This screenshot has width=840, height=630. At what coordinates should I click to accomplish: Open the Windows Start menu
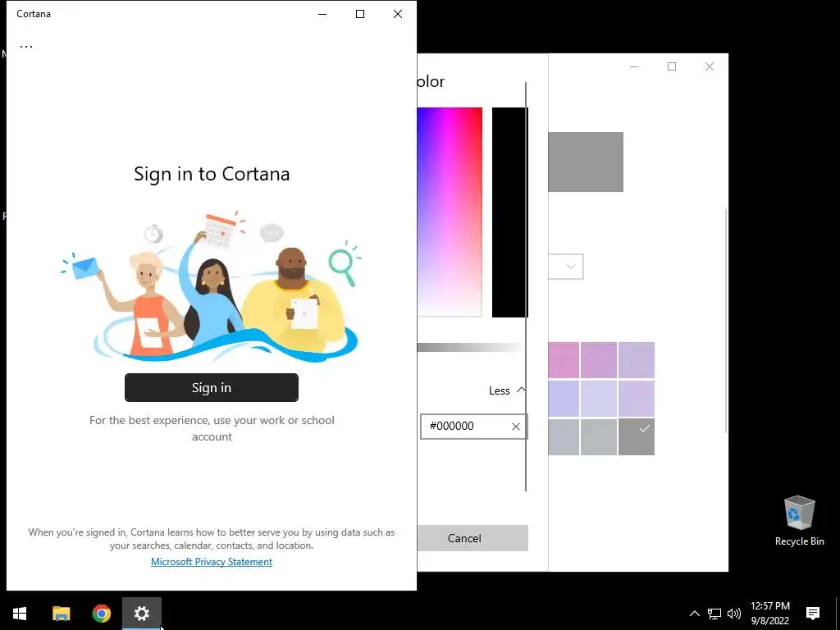20,614
